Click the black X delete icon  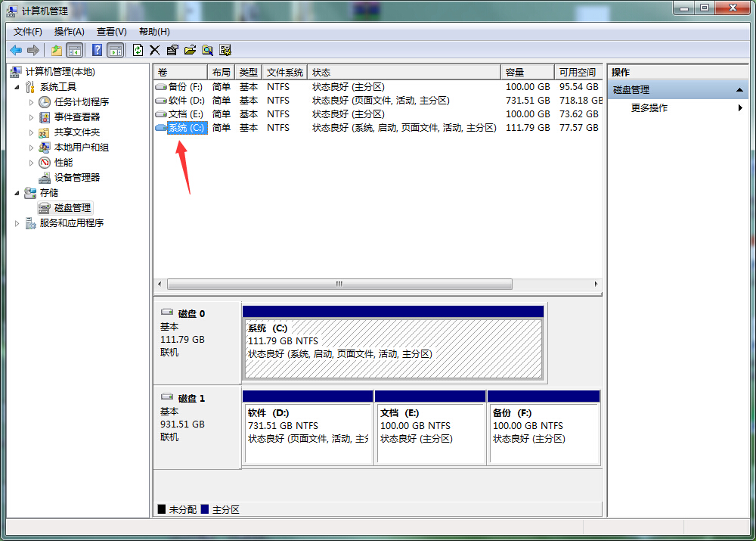155,50
